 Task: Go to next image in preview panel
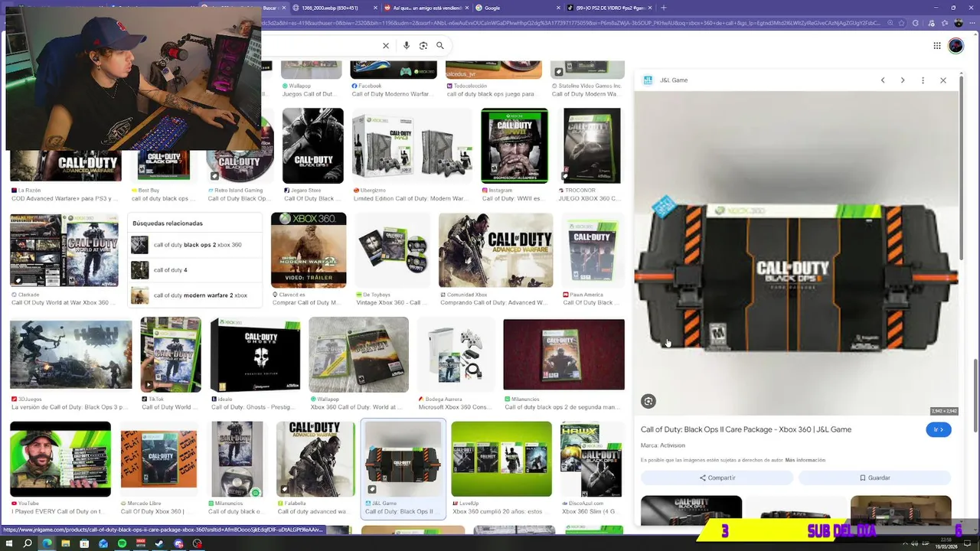(903, 80)
